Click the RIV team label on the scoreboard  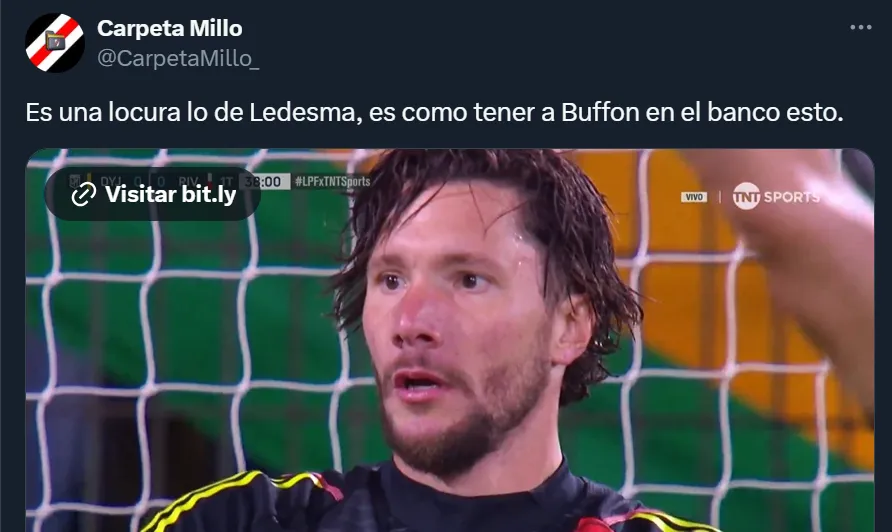tap(188, 182)
